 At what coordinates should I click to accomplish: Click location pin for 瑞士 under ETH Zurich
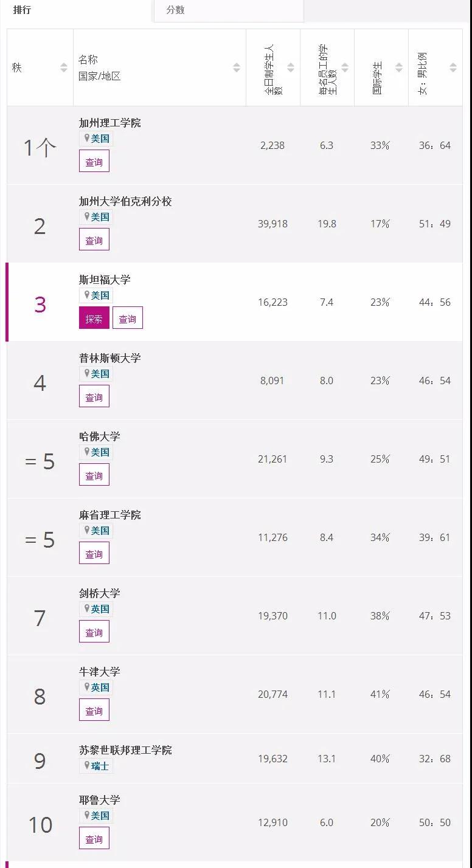click(x=87, y=766)
